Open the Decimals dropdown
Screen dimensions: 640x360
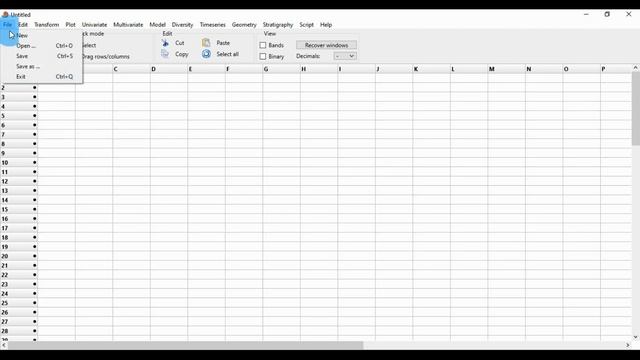point(345,56)
